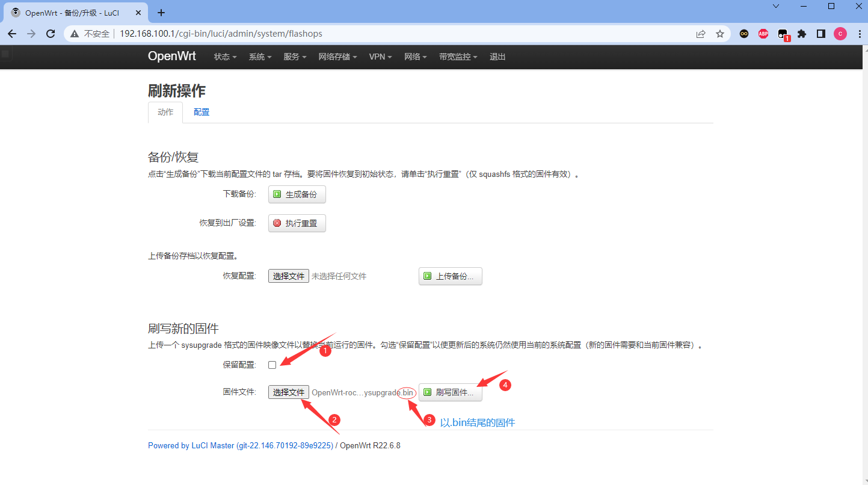Viewport: 868px width, 485px height.
Task: Enable the 保留配置 checkbox
Action: 272,365
